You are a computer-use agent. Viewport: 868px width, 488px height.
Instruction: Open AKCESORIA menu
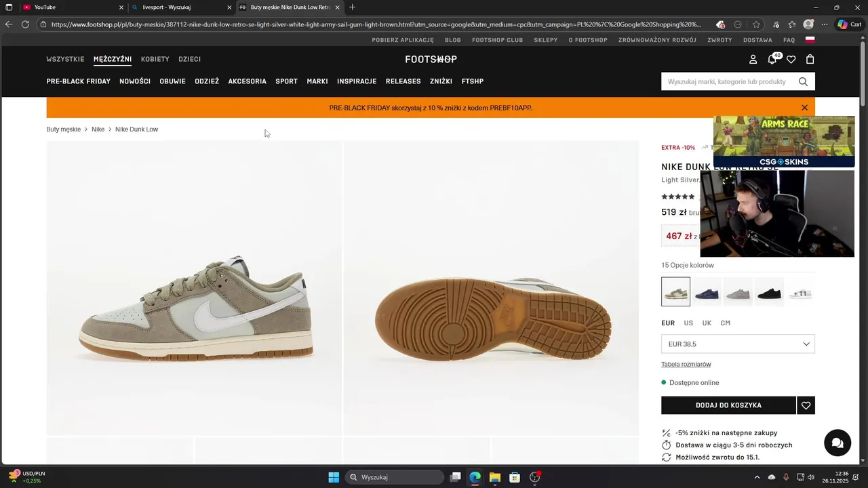point(247,81)
